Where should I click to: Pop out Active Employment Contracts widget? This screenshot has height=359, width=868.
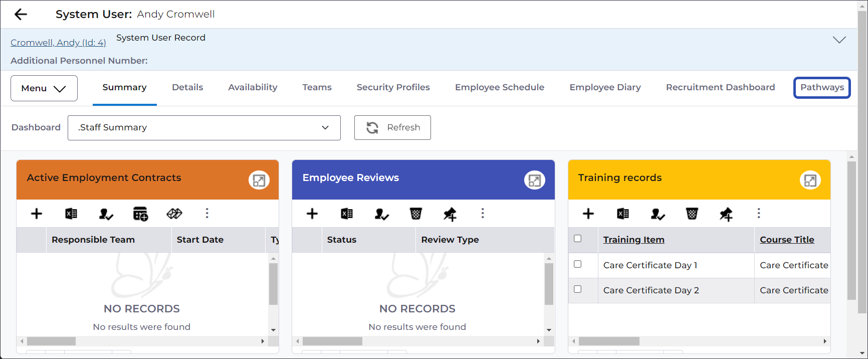tap(259, 180)
